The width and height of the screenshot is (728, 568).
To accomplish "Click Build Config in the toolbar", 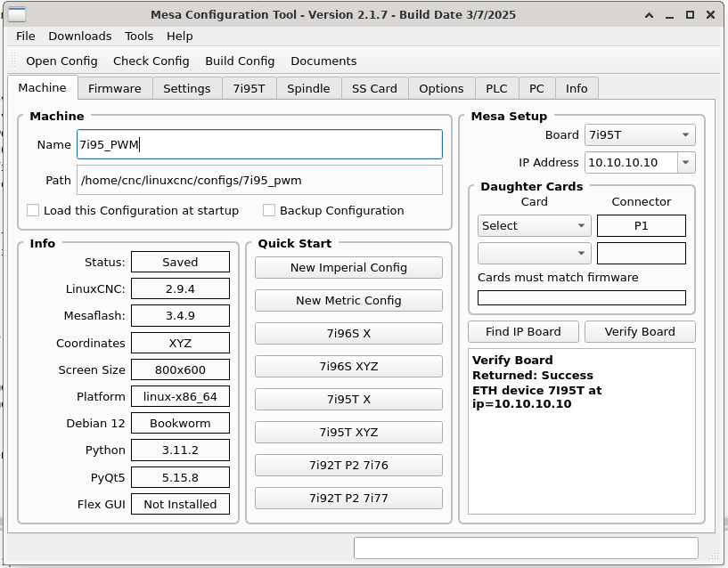I will coord(240,61).
